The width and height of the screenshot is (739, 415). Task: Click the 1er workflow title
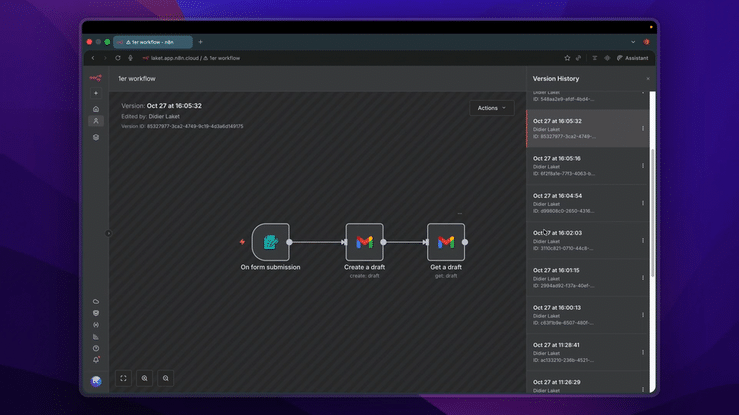pyautogui.click(x=137, y=79)
